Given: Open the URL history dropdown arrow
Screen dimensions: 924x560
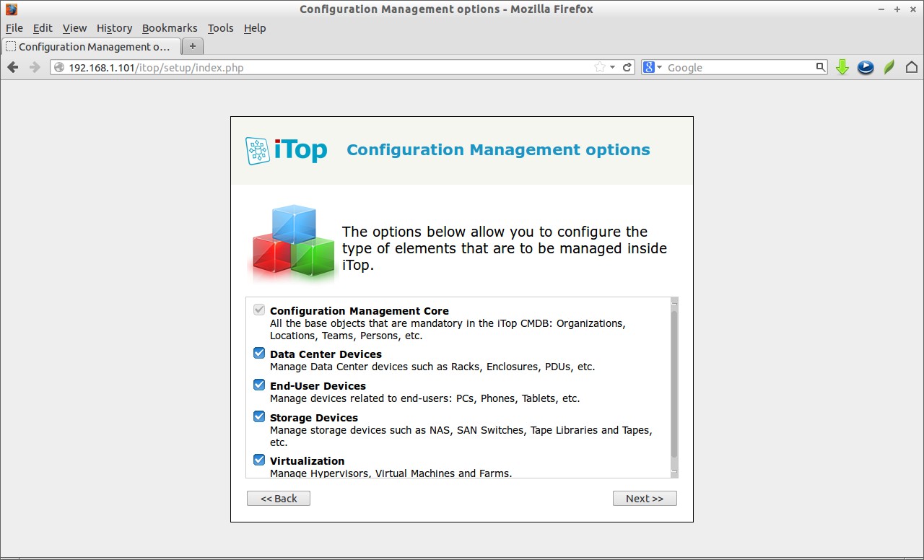Looking at the screenshot, I should [x=613, y=67].
